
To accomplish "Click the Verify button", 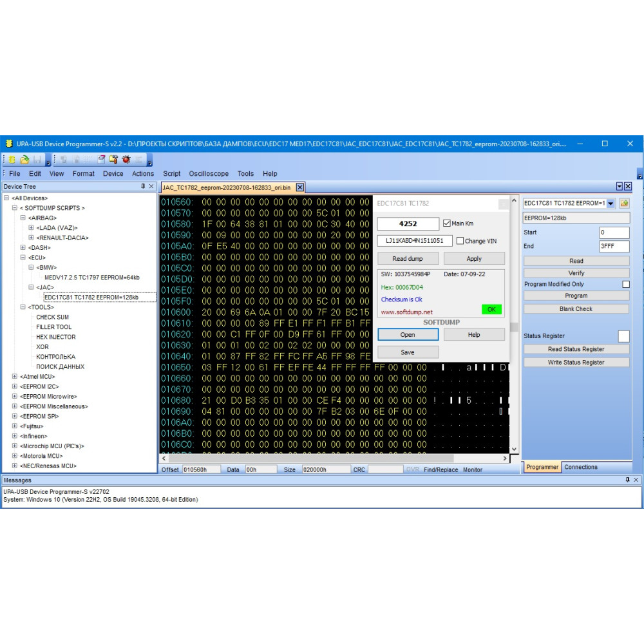I will coord(576,272).
